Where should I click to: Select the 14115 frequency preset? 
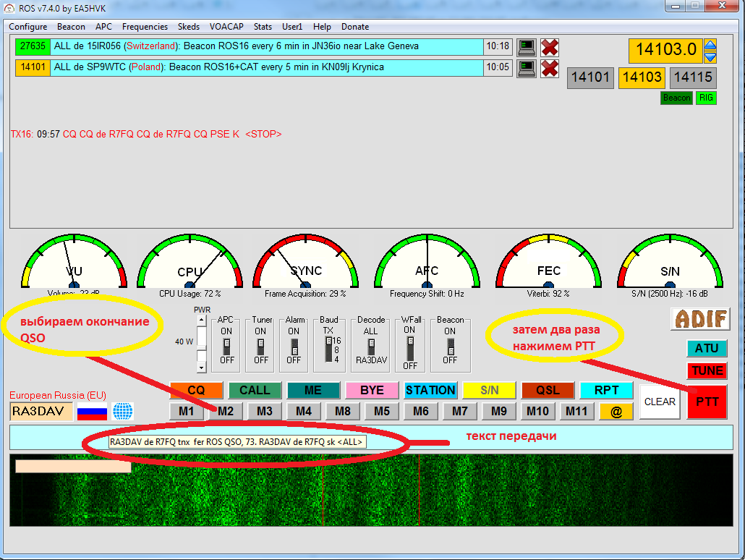693,77
